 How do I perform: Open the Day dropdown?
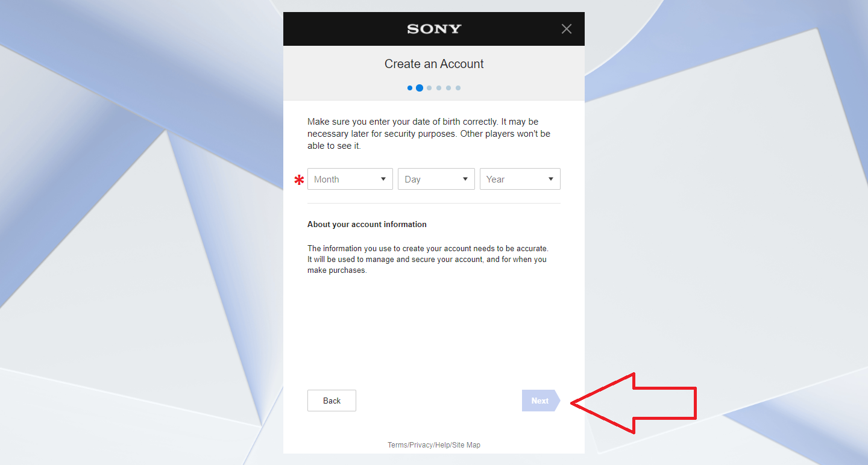(436, 179)
